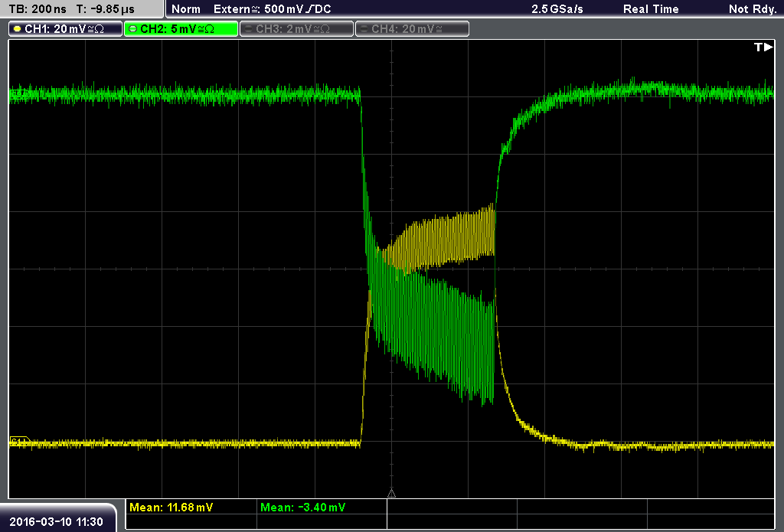Click the green CH2 ground level marker
Screen dimensions: 784x532
coord(19,93)
